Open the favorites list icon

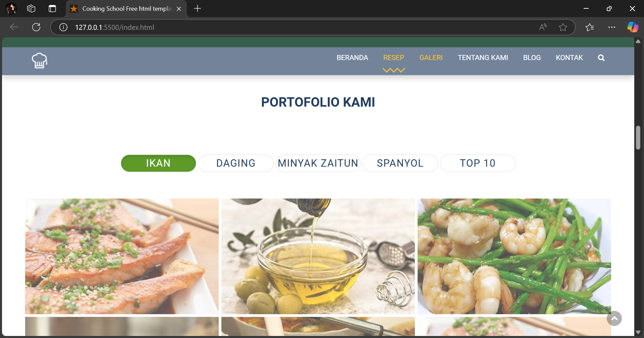[590, 27]
